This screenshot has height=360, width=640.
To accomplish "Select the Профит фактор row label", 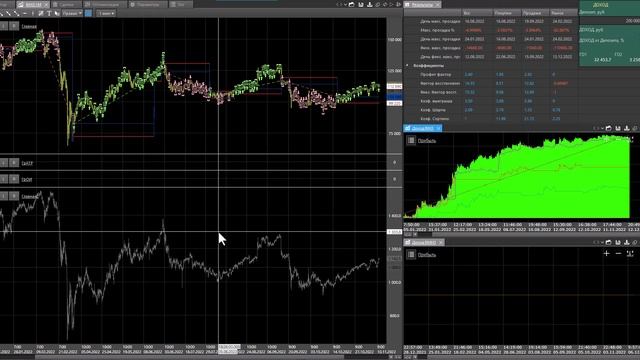I will [436, 74].
